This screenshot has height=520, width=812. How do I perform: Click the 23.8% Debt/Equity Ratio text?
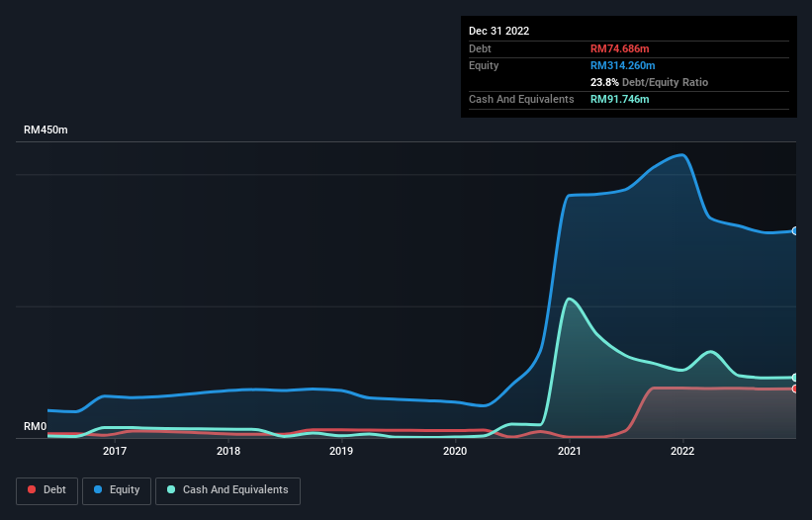coord(649,82)
